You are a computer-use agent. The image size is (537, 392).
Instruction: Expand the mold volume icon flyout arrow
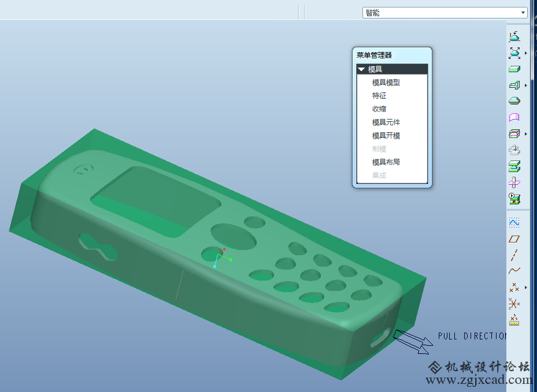(x=525, y=85)
